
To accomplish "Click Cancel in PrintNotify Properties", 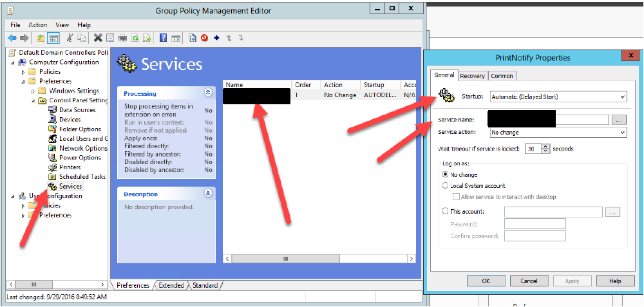I will (529, 281).
